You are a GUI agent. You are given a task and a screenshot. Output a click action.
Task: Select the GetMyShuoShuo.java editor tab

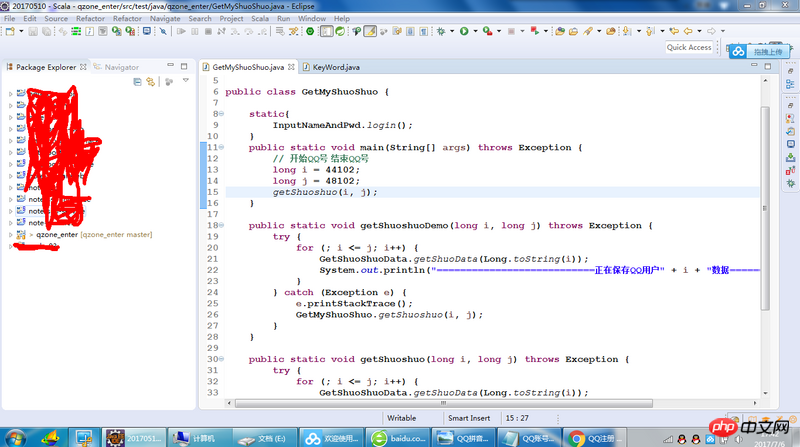248,67
